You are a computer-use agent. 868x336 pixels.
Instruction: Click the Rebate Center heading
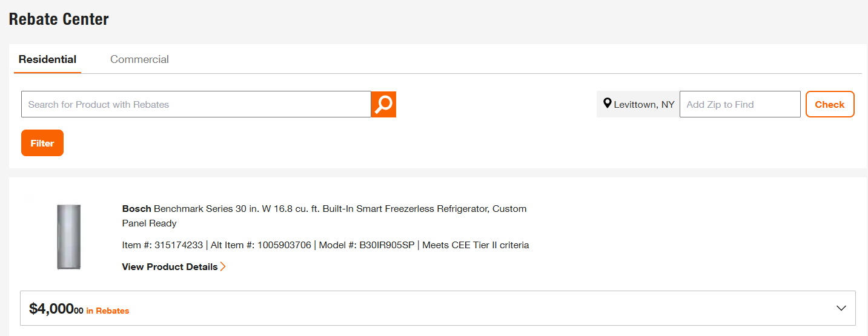[x=59, y=19]
